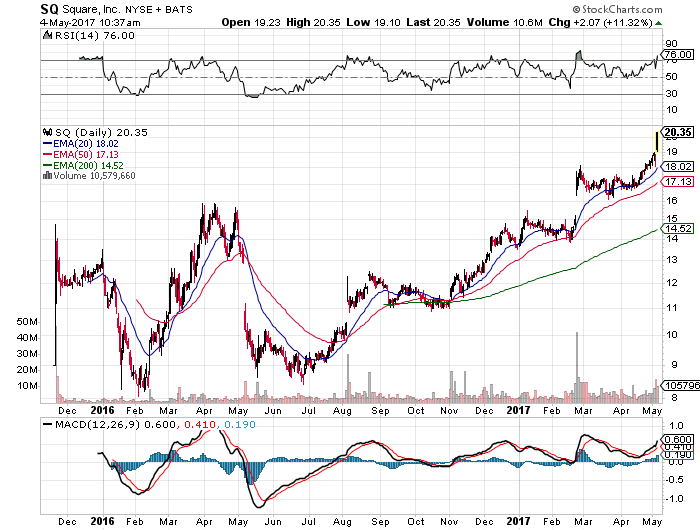Click the 17.13 EMA price tag
This screenshot has width=700, height=530.
[x=678, y=181]
